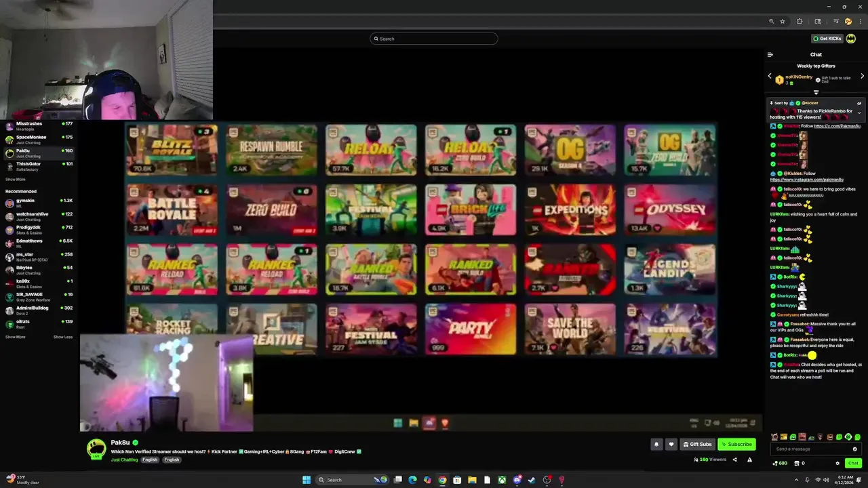
Task: Click the Get KICKs button
Action: coord(827,39)
